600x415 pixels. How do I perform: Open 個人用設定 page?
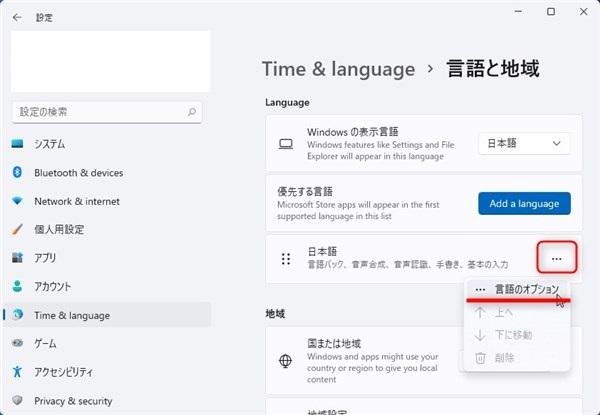pos(107,229)
